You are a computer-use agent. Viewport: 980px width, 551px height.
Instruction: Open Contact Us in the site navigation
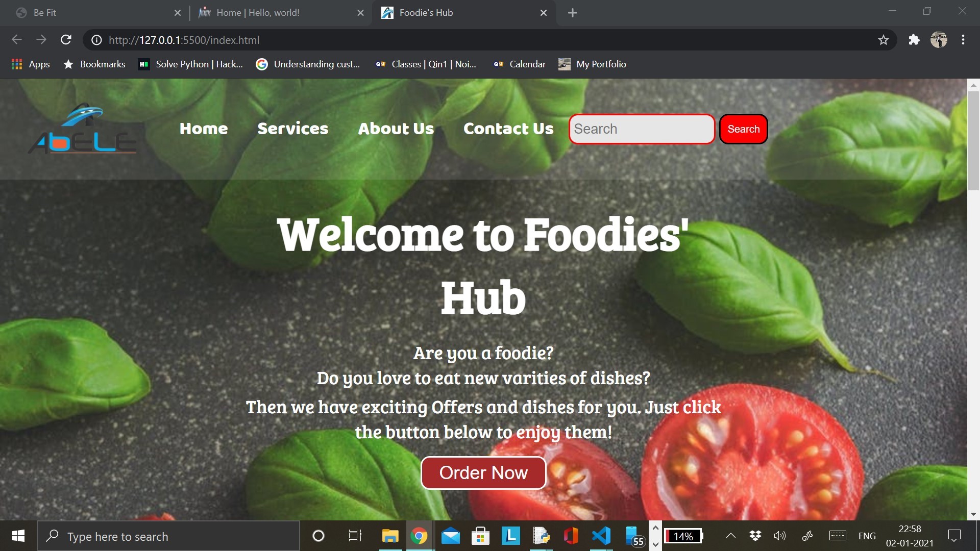(508, 129)
